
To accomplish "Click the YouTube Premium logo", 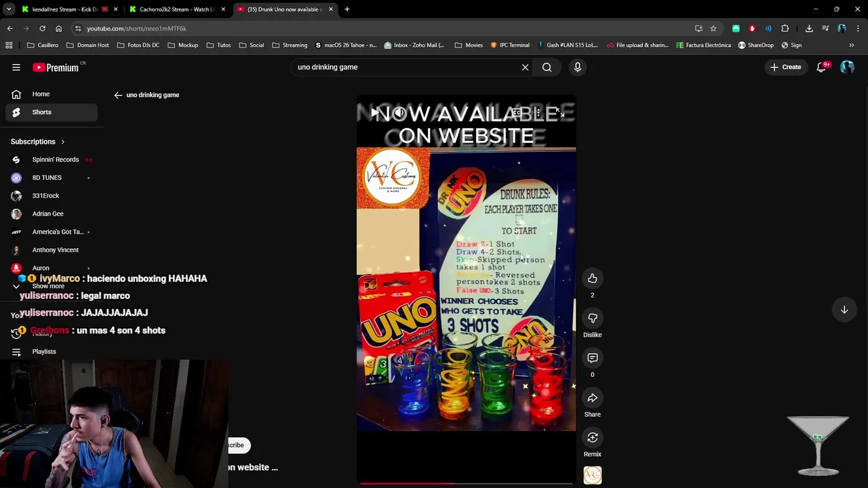I will pos(56,67).
